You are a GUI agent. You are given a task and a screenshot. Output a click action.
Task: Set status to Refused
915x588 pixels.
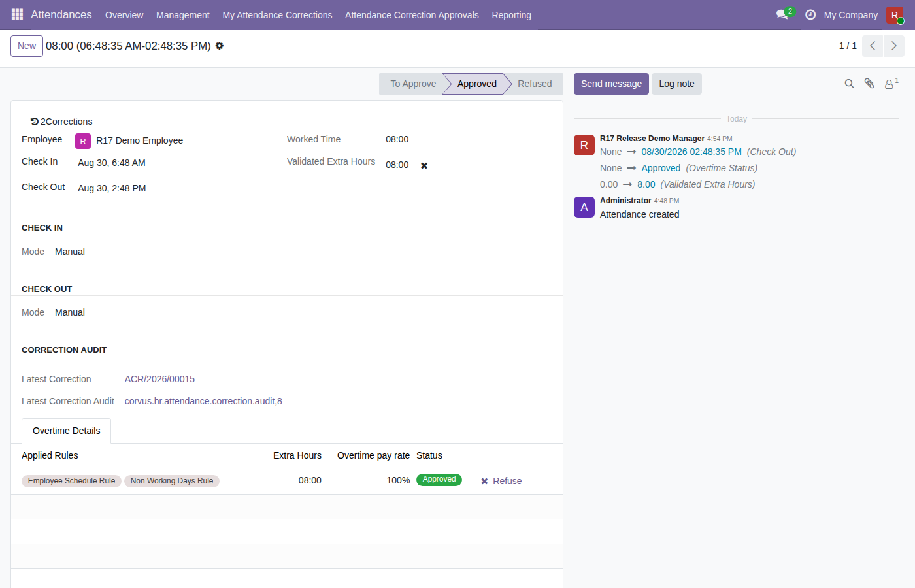pyautogui.click(x=535, y=84)
